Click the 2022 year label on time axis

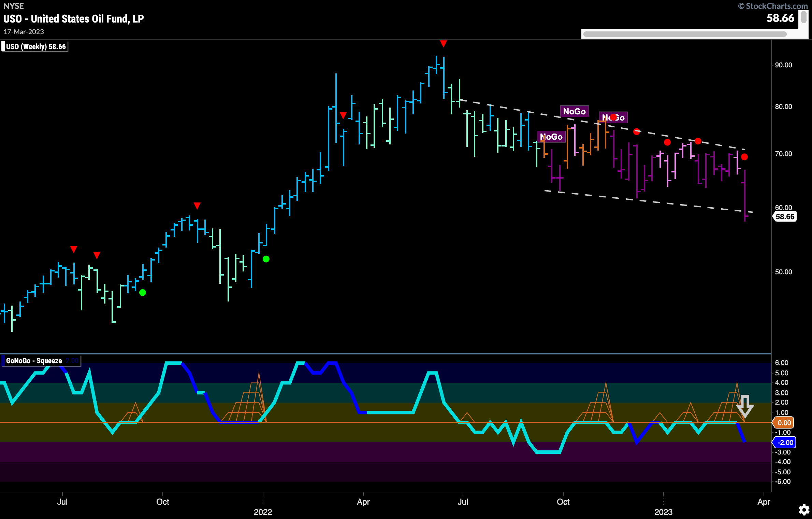tap(263, 512)
